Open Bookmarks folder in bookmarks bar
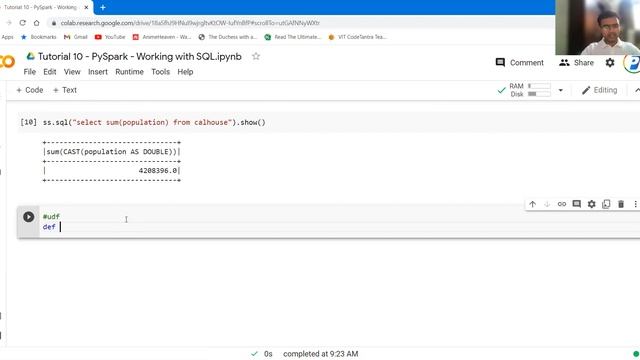The image size is (640, 360). [x=38, y=37]
